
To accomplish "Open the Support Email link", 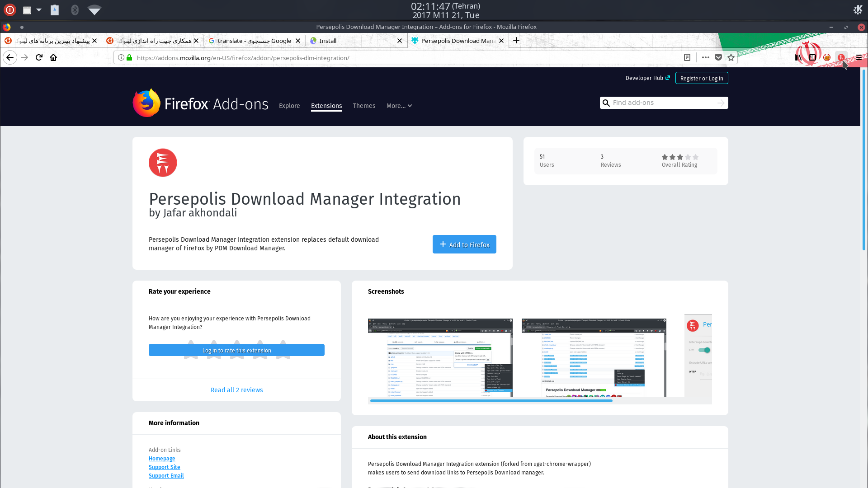I will point(166,476).
